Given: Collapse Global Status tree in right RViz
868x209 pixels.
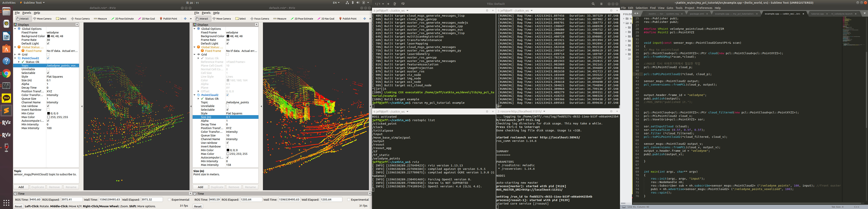Looking at the screenshot, I should pos(194,47).
